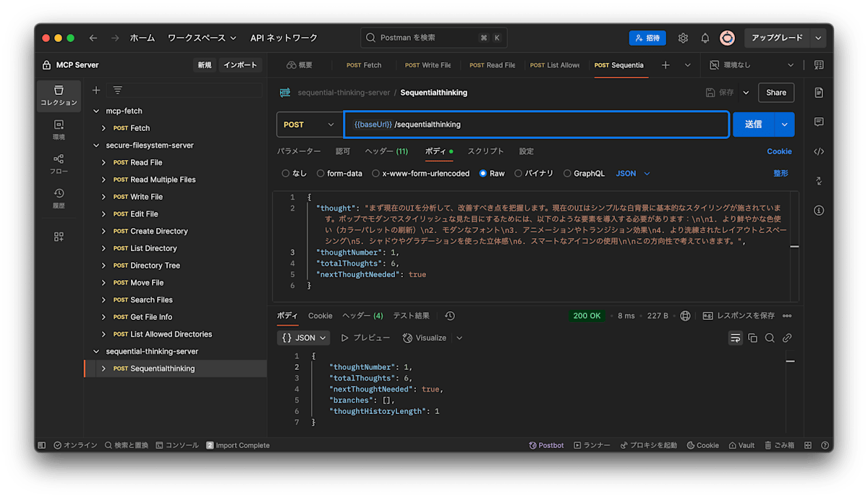Open the info icon in right sidebar
Screen dimensions: 868x498
click(819, 211)
